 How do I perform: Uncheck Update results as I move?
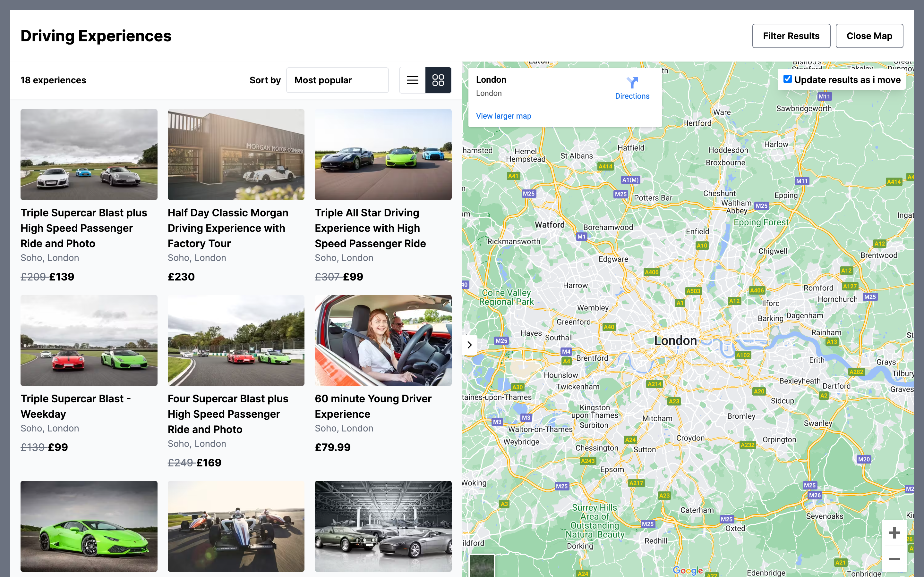pos(787,79)
